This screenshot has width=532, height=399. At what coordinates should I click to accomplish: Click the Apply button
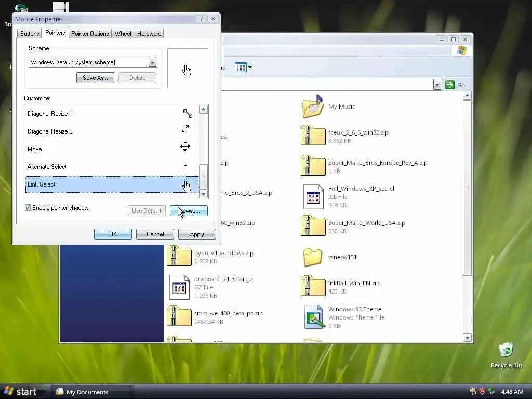197,234
